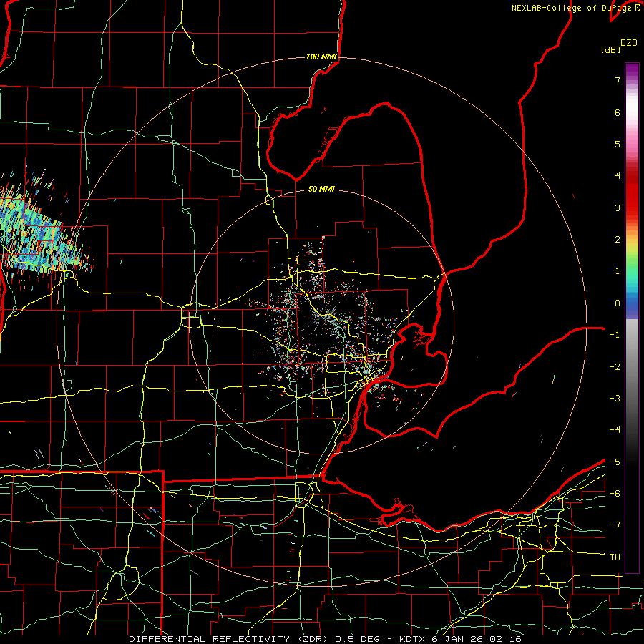
Task: Click the 5 dB value on the color scale
Action: 618,144
